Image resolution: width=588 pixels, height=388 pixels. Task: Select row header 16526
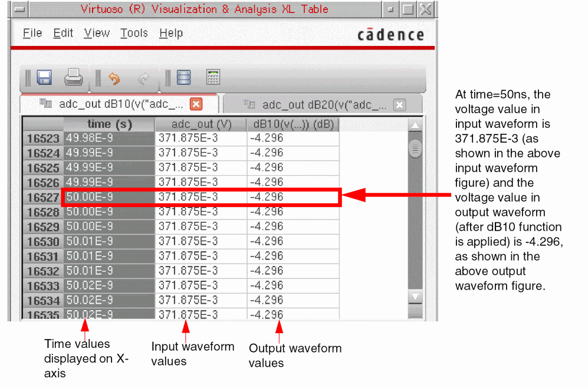(43, 183)
